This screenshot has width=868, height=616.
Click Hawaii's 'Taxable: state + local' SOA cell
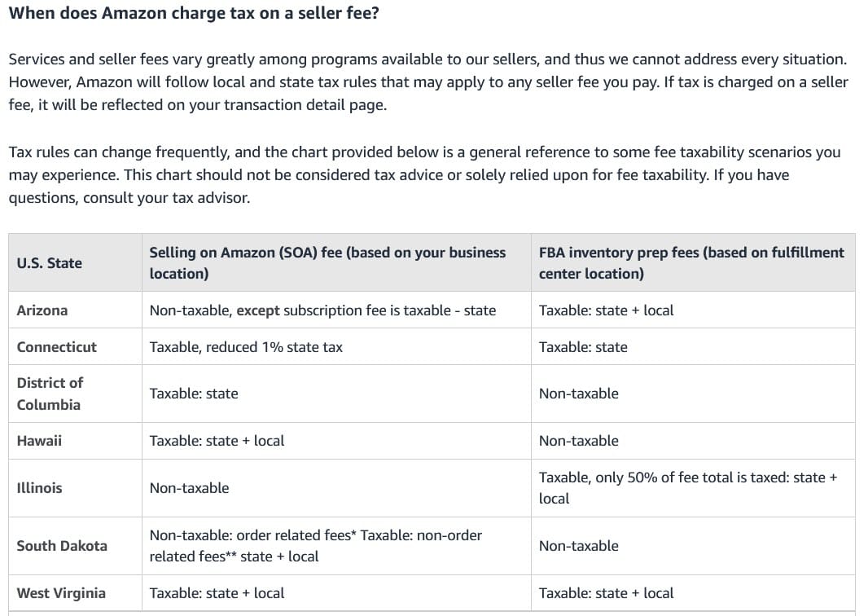[x=217, y=441]
